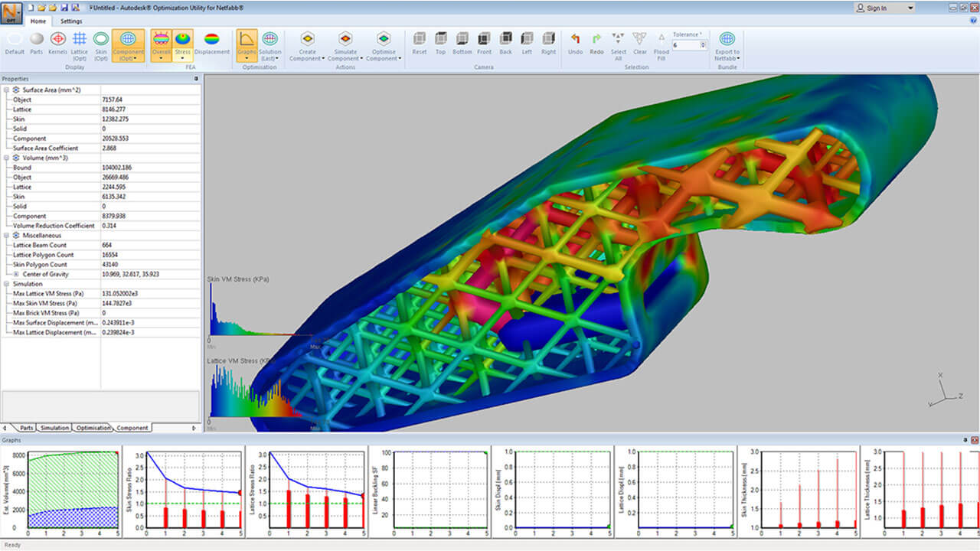Switch to the Simulation properties tab
The image size is (980, 551).
54,428
